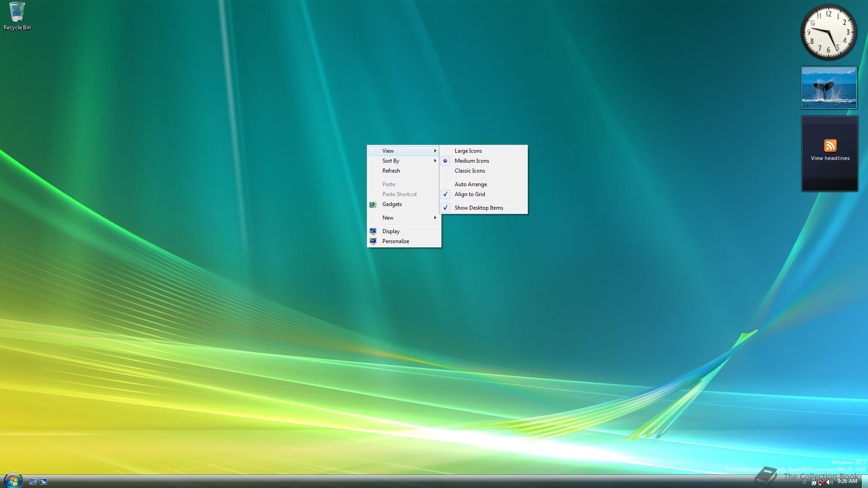This screenshot has height=488, width=868.
Task: Toggle Show Desktop Items off
Action: tap(483, 208)
